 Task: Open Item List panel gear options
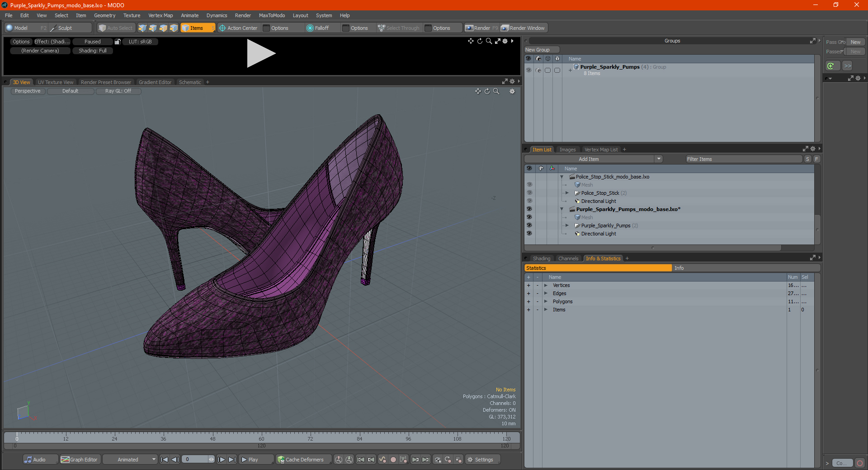pos(812,149)
